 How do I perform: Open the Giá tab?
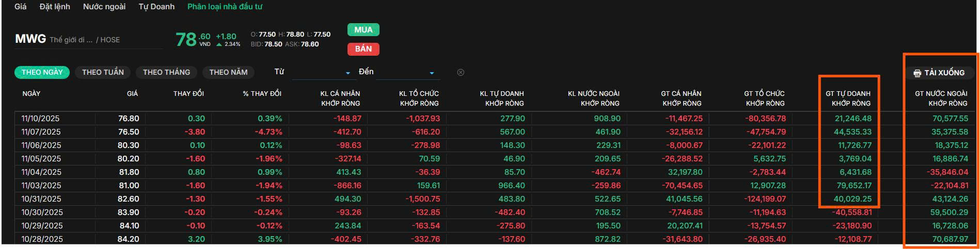(x=21, y=7)
